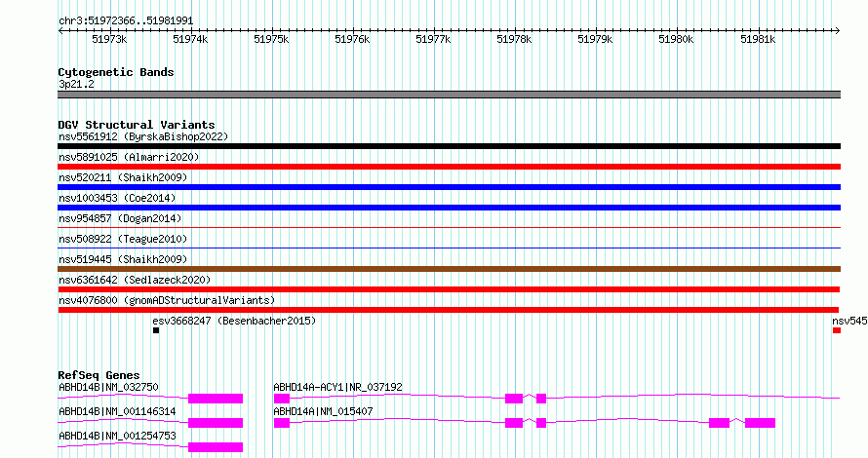Select the magenta exon of ABHD14B NM_001254753
The image size is (868, 458).
(x=216, y=447)
